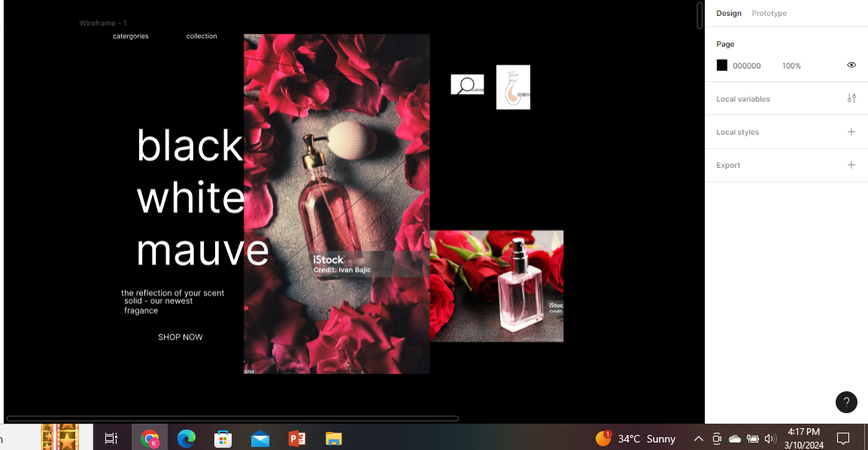Select the catergories text layer
The height and width of the screenshot is (450, 868).
131,36
